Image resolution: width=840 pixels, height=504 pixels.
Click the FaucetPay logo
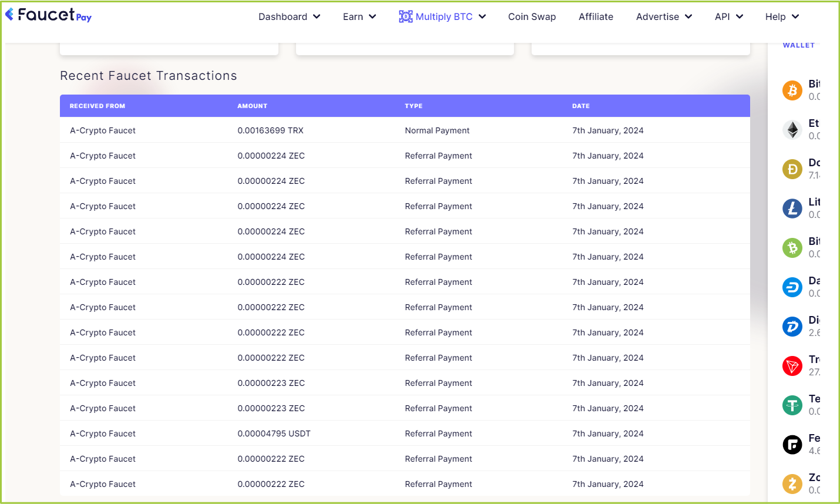tap(49, 15)
